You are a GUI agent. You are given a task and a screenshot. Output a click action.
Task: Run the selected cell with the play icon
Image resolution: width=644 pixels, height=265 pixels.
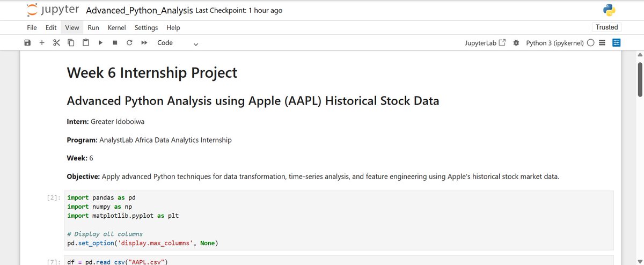click(100, 42)
